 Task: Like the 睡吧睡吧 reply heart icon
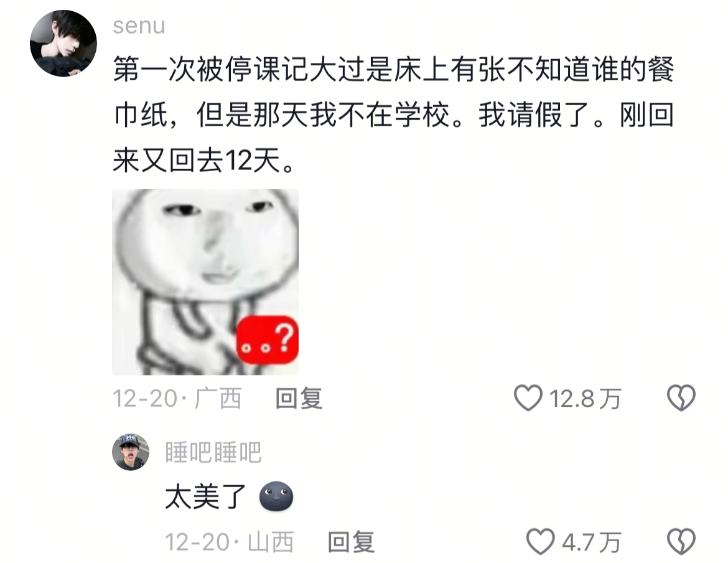click(x=541, y=542)
